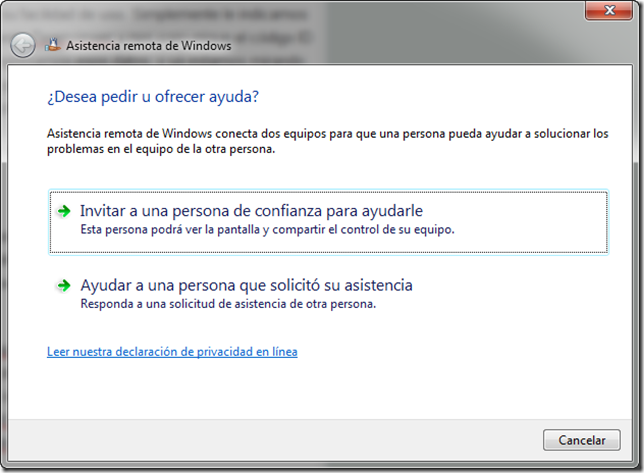Select Invitar a una persona de confianza para ayudarle
This screenshot has height=473, width=644.
coord(328,222)
